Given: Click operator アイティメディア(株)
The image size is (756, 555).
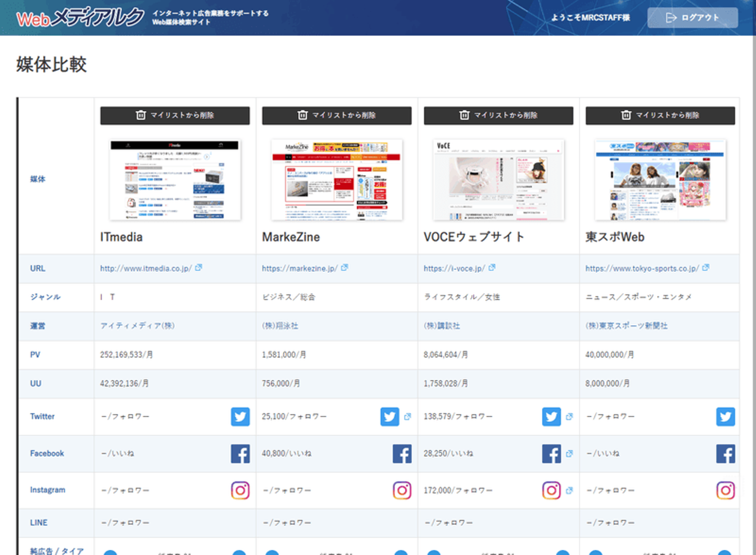Looking at the screenshot, I should [x=138, y=326].
